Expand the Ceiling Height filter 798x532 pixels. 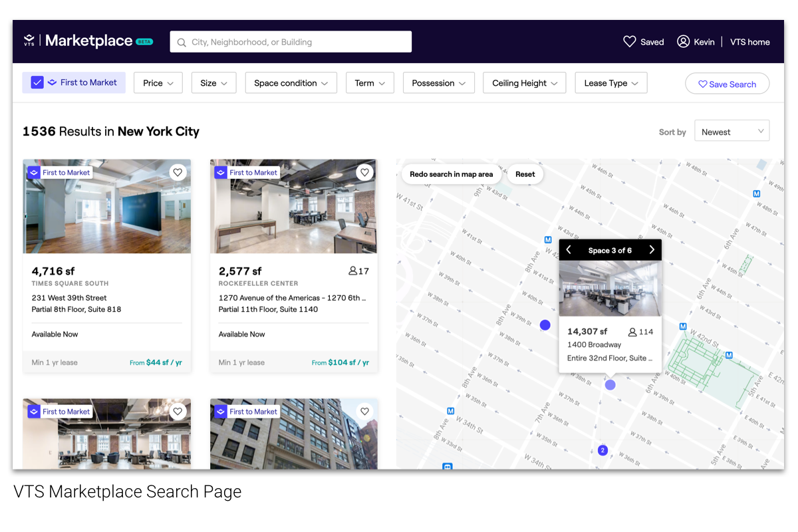tap(525, 83)
